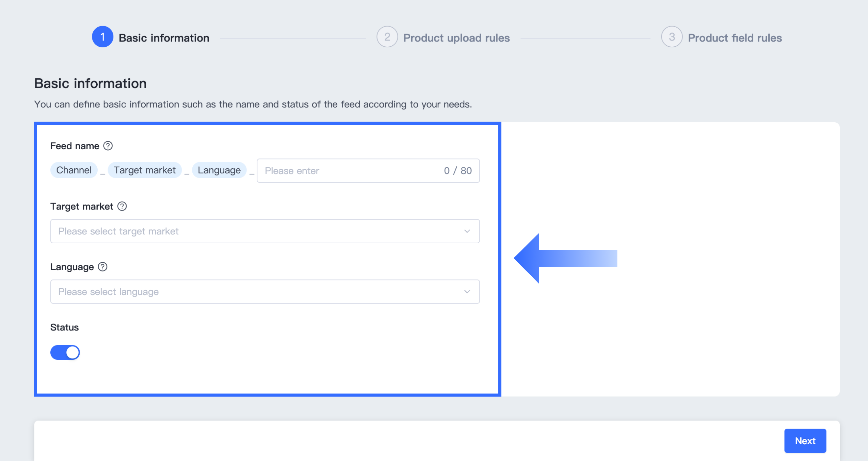The image size is (868, 461).
Task: Click step 2 circle icon
Action: pyautogui.click(x=387, y=37)
